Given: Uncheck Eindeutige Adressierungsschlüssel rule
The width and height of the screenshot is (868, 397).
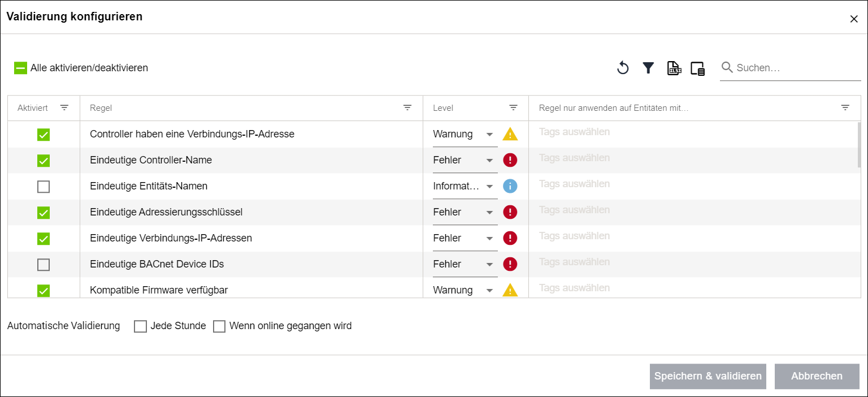Looking at the screenshot, I should [44, 213].
